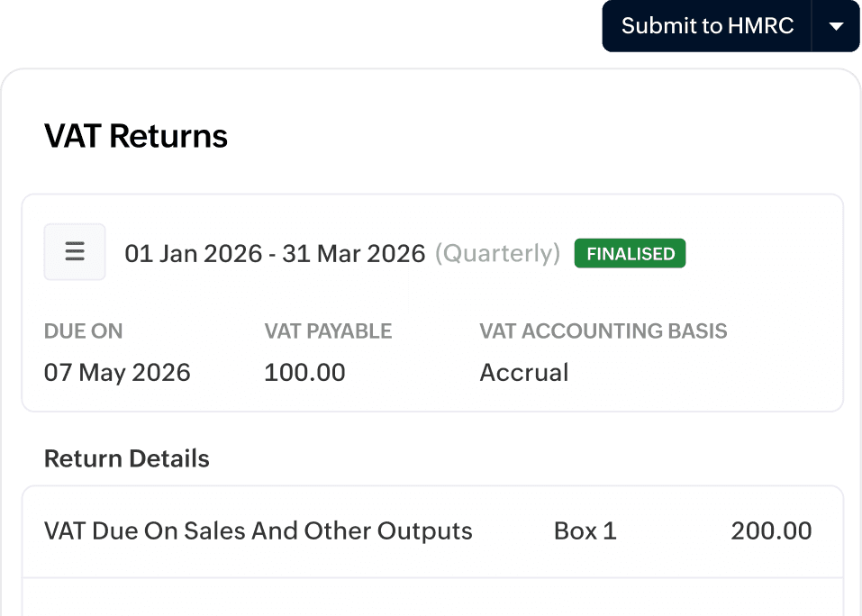
Task: Click the FINALISED status badge
Action: pyautogui.click(x=630, y=254)
